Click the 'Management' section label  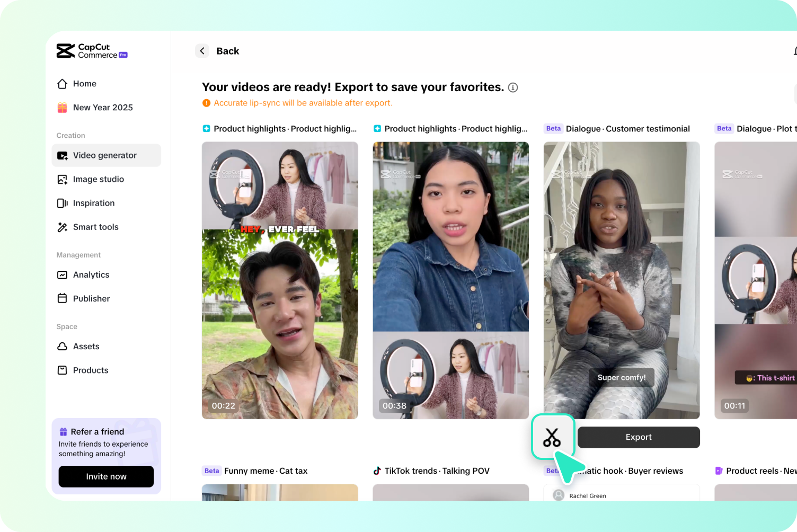click(78, 255)
